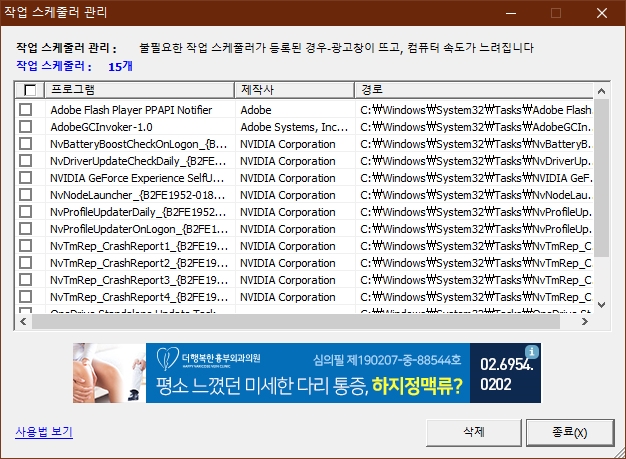Screen dimensions: 626x459
Task: Click path cell ending AdobeGCIn
Action: point(476,127)
